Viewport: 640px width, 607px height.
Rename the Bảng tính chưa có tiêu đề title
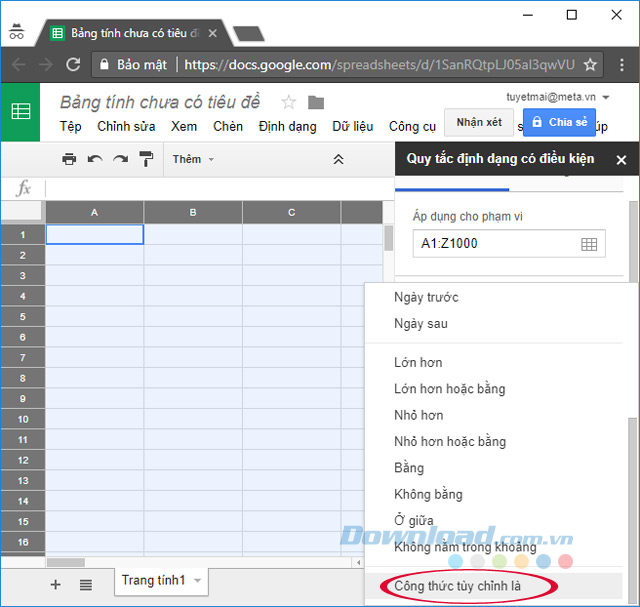click(x=160, y=102)
